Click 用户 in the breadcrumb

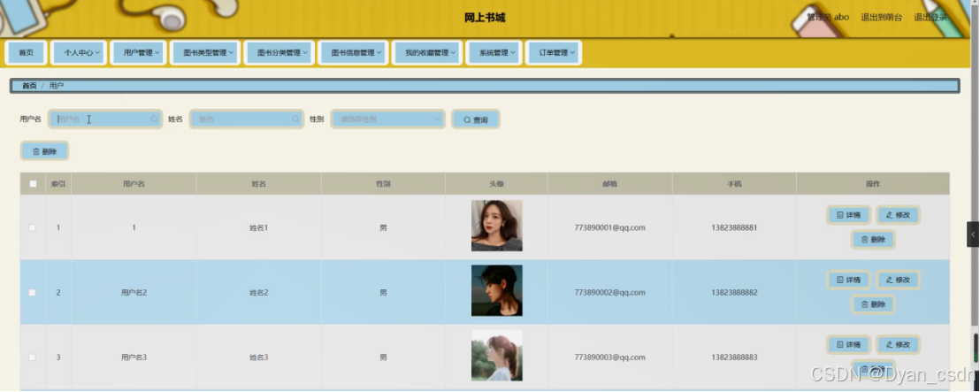[x=57, y=86]
